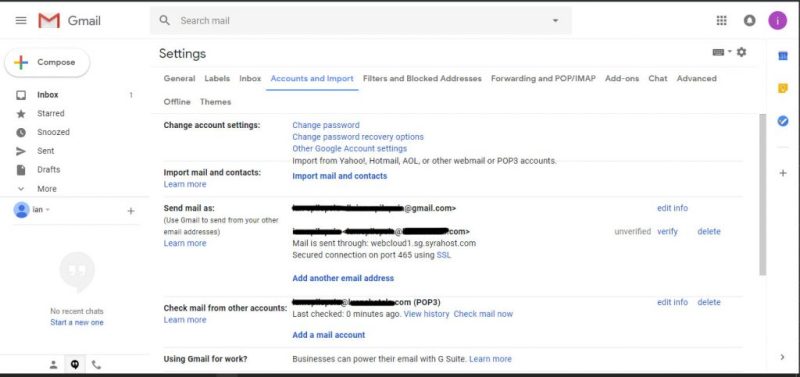Delete the POP3 account
Image resolution: width=800 pixels, height=377 pixels.
pyautogui.click(x=709, y=303)
